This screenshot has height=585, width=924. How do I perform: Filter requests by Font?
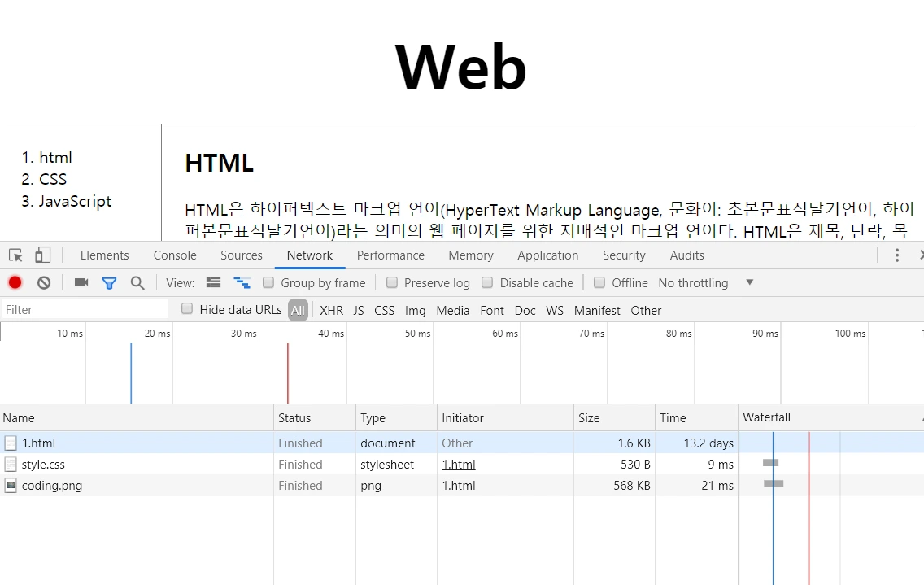coord(492,310)
